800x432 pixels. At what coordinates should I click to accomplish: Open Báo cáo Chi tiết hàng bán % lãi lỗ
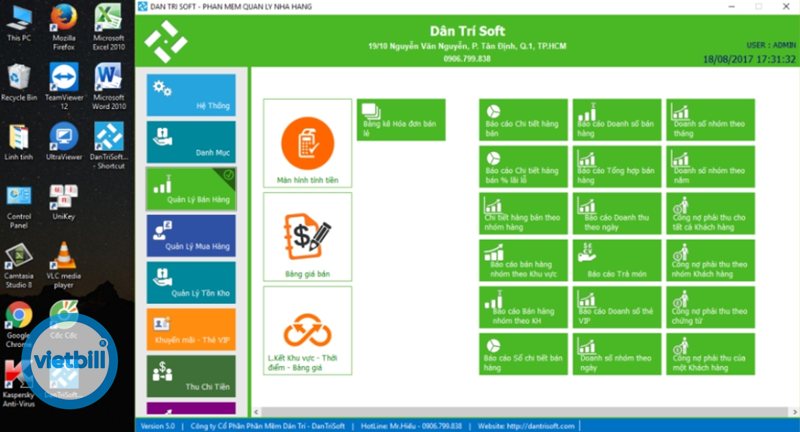(x=523, y=167)
